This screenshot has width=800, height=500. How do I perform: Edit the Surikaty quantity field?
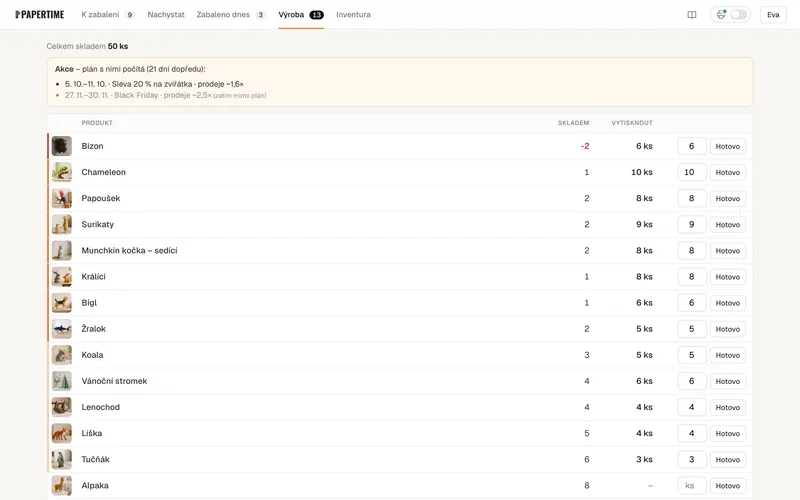[692, 224]
